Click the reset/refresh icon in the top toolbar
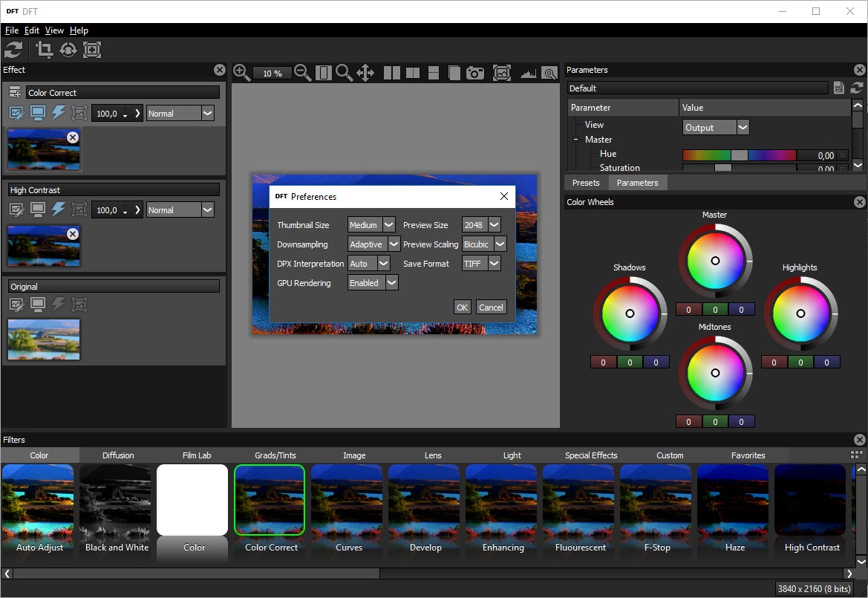 tap(13, 50)
